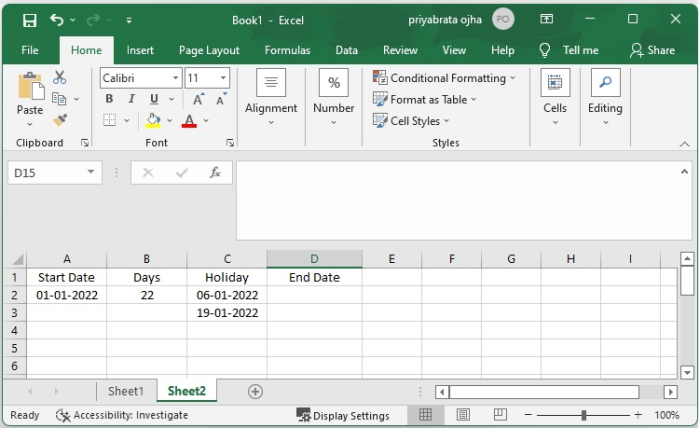Click the formula bar Cancel X icon

click(x=148, y=173)
